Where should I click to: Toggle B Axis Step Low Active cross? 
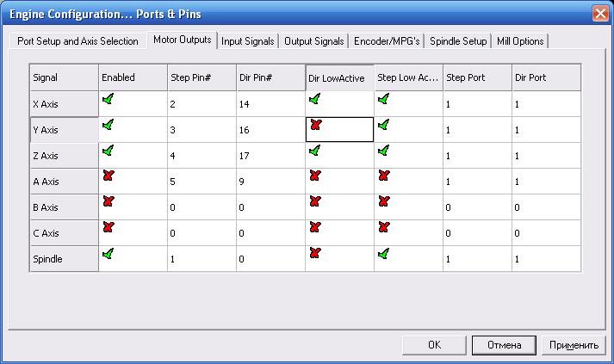coord(384,202)
